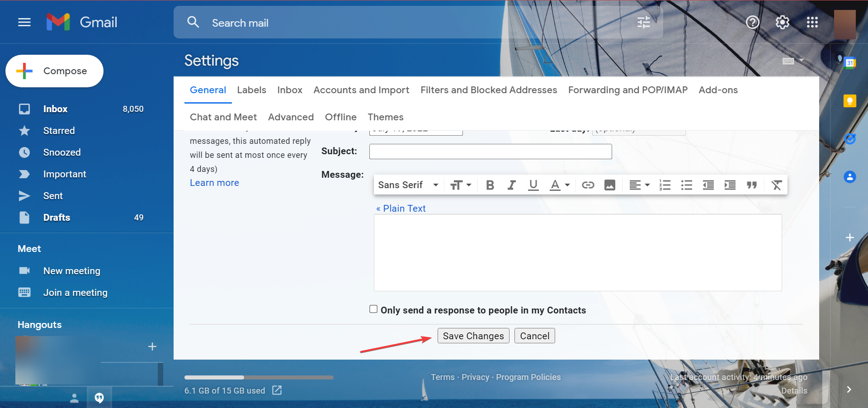
Task: Check 'Only send a response to people in my Contacts'
Action: click(373, 309)
